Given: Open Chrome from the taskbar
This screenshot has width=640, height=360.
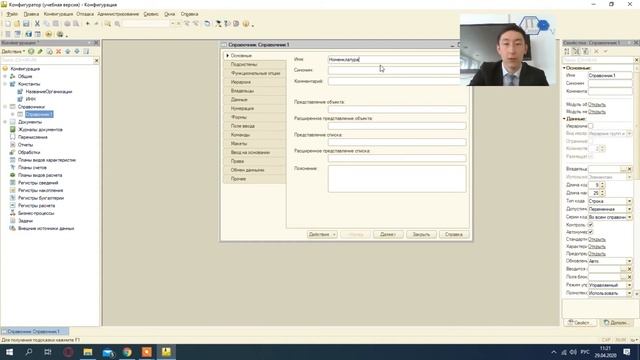Looking at the screenshot, I should coord(127,352).
